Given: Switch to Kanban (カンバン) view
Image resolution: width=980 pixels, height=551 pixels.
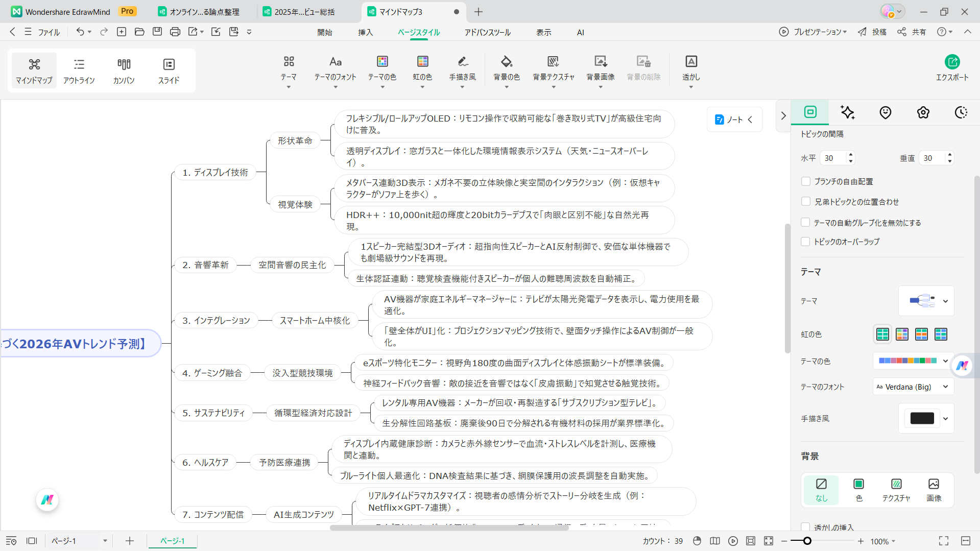Looking at the screenshot, I should [124, 70].
